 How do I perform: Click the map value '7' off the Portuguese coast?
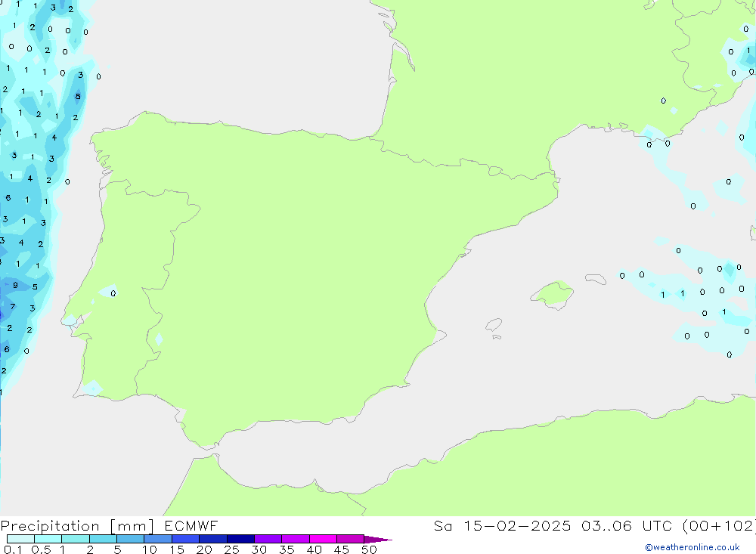tap(13, 306)
